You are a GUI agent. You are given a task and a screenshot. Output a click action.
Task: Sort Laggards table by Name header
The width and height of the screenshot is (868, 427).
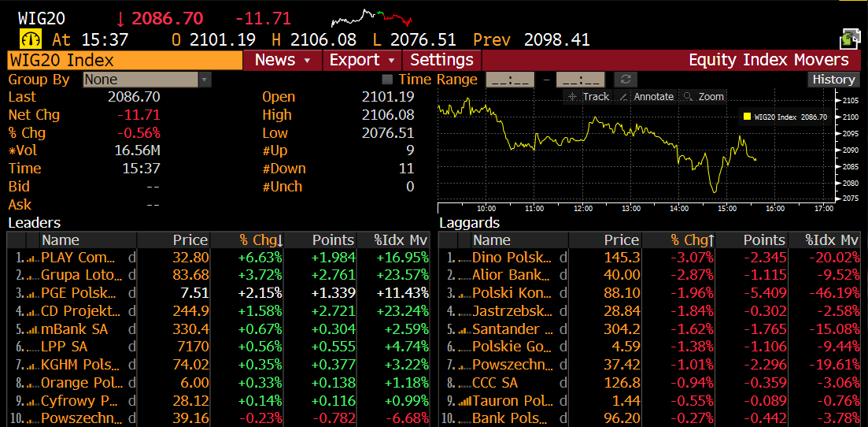(x=519, y=240)
